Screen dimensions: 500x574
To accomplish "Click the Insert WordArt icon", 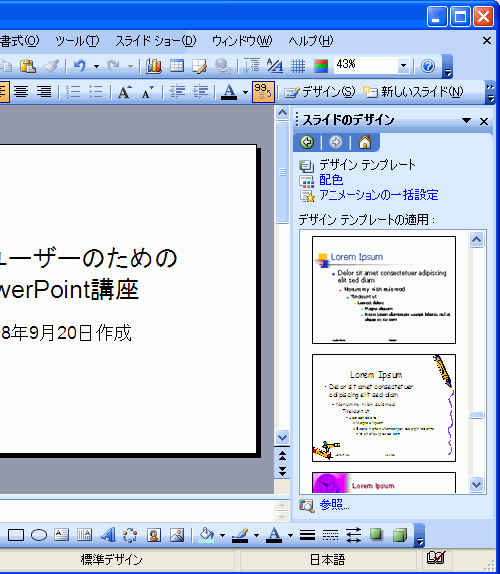I will [108, 535].
